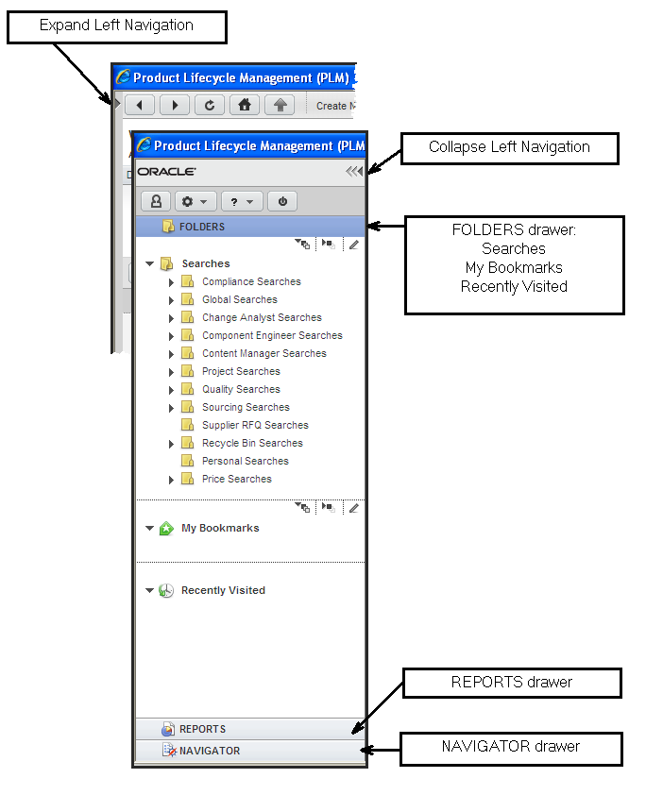This screenshot has height=812, width=646.
Task: Open Component Engineer Searches
Action: click(x=272, y=335)
